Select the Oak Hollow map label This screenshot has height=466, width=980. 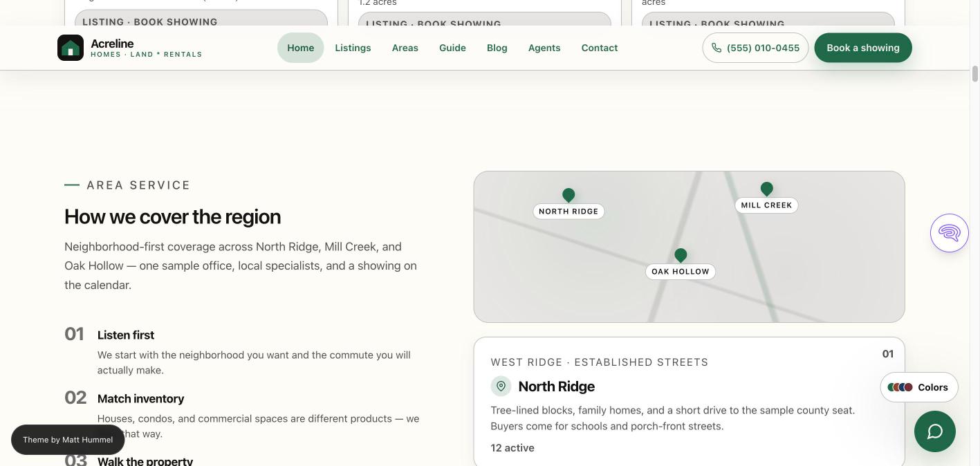[681, 272]
